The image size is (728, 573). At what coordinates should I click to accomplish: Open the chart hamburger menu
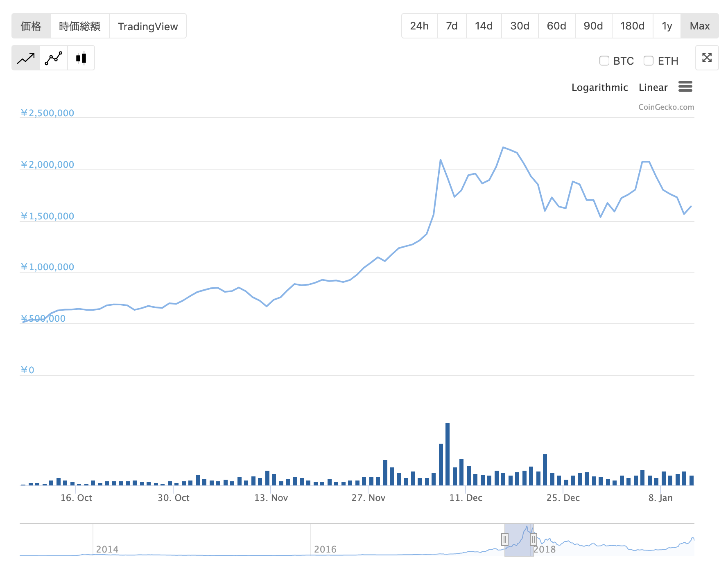pos(685,87)
